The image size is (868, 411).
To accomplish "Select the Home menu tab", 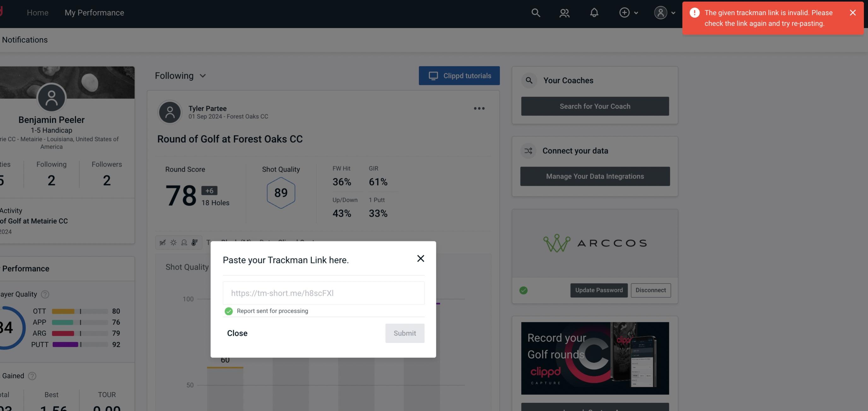I will (37, 12).
